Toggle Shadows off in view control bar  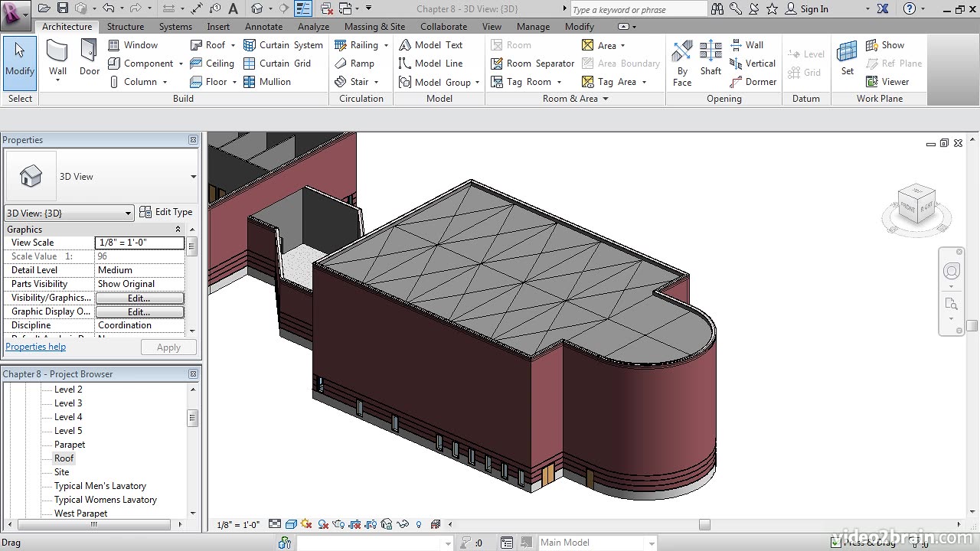click(323, 524)
